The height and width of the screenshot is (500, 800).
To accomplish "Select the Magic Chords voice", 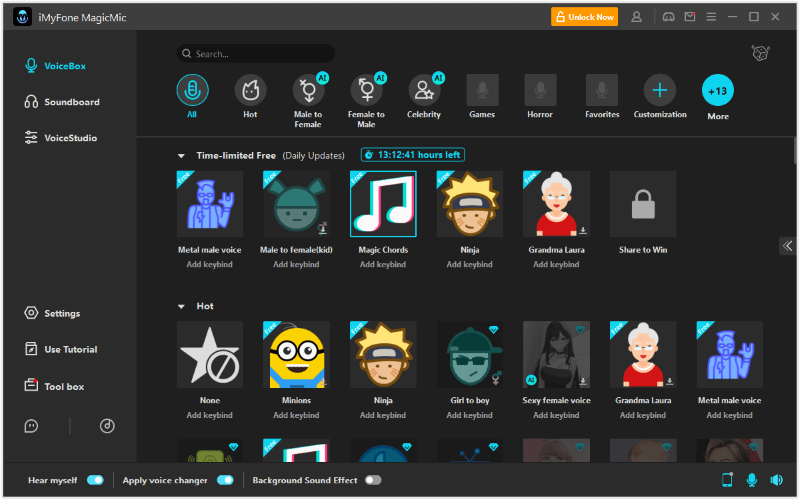I will 383,204.
